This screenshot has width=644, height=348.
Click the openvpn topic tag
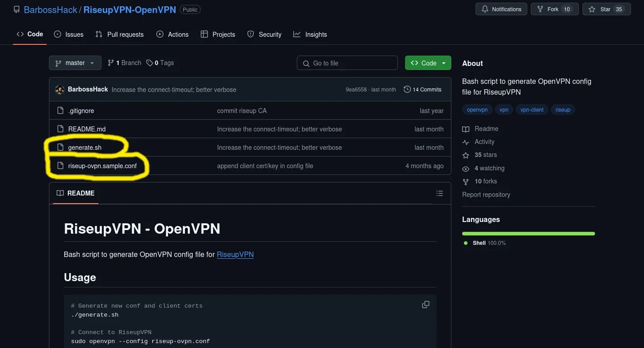coord(477,109)
